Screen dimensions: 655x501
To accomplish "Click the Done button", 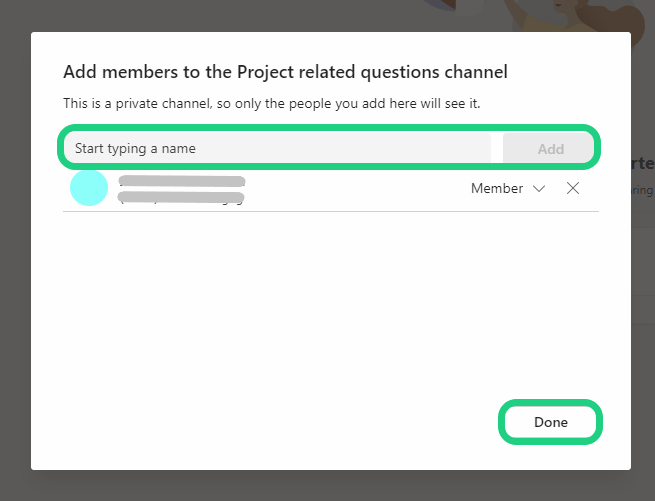I will pos(550,422).
